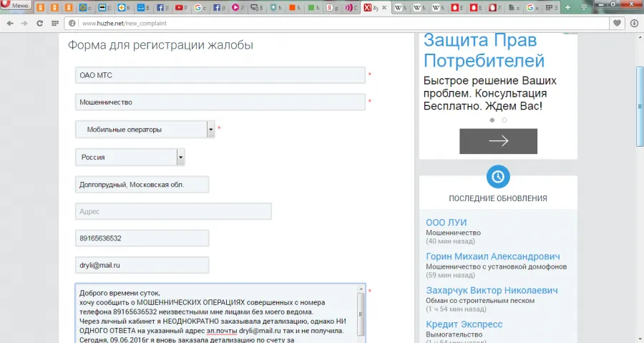Viewport: 644px width, 343px height.
Task: Switch to the monitor icon tab
Action: (x=257, y=7)
